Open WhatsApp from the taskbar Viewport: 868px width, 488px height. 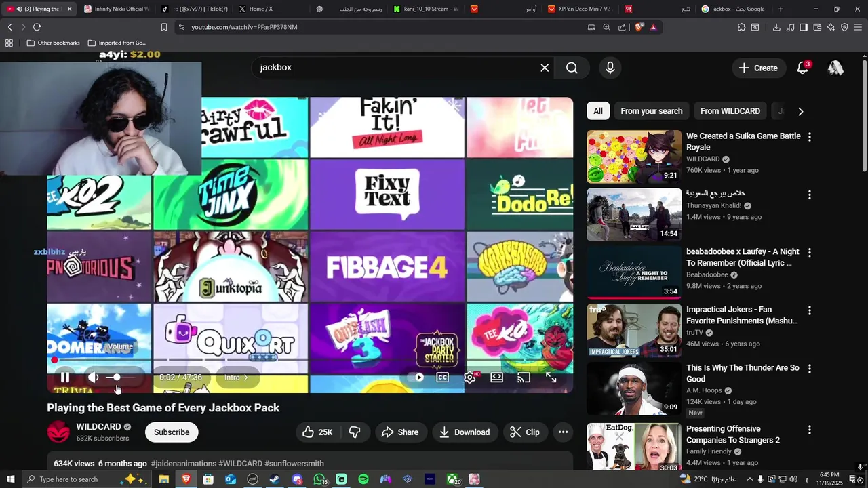tap(319, 479)
